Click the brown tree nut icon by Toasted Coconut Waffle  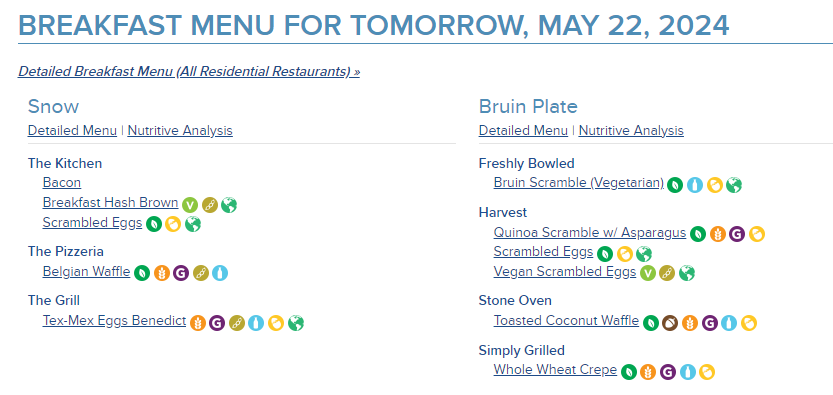pos(670,323)
